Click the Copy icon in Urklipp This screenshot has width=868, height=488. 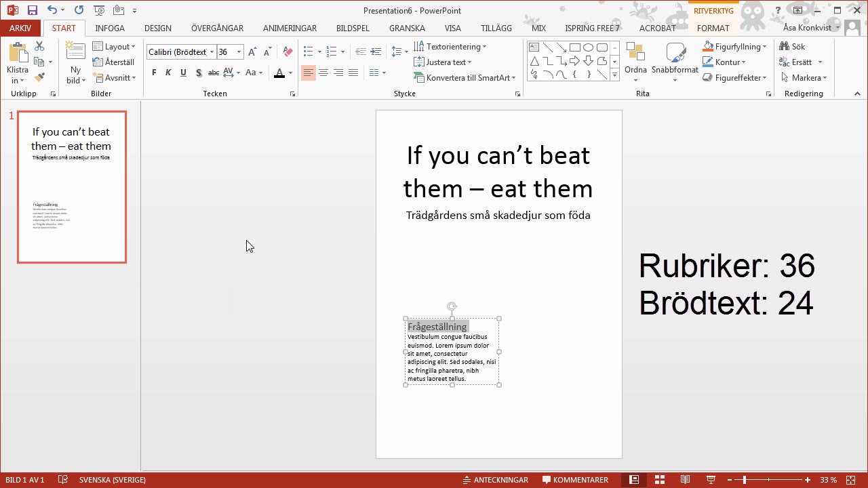[x=39, y=62]
